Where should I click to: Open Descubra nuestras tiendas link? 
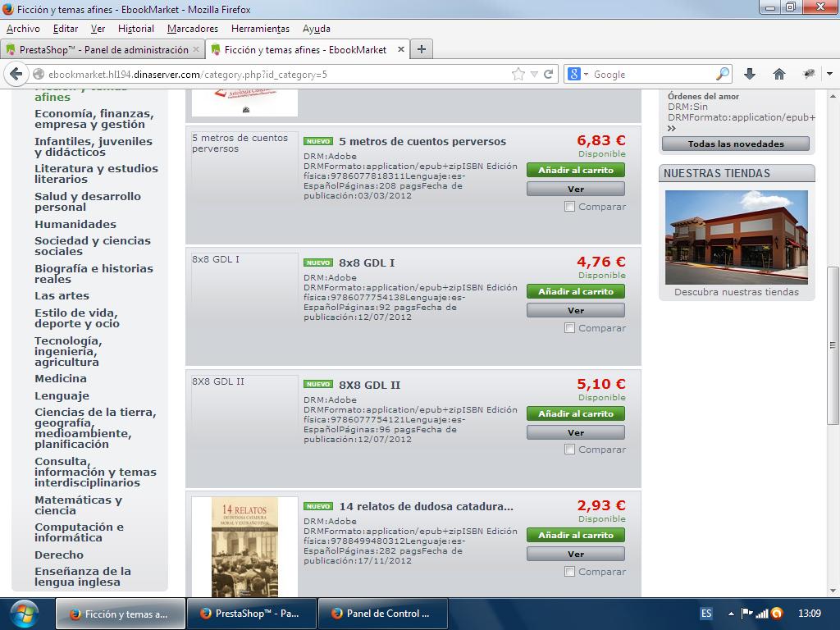point(736,292)
